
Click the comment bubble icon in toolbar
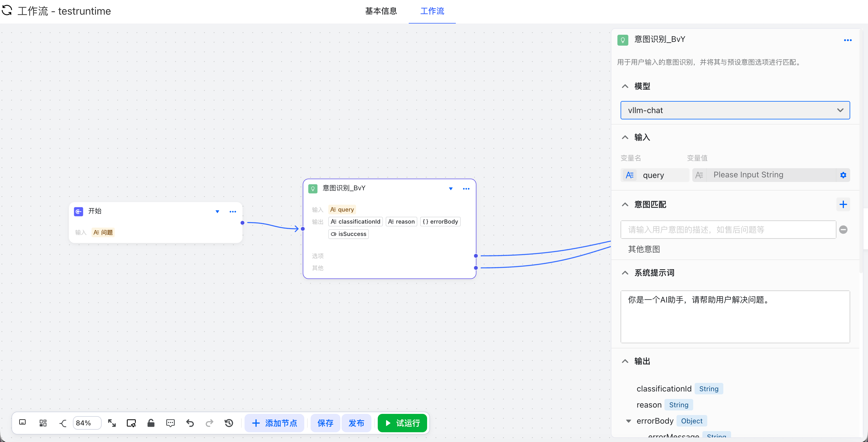point(170,423)
